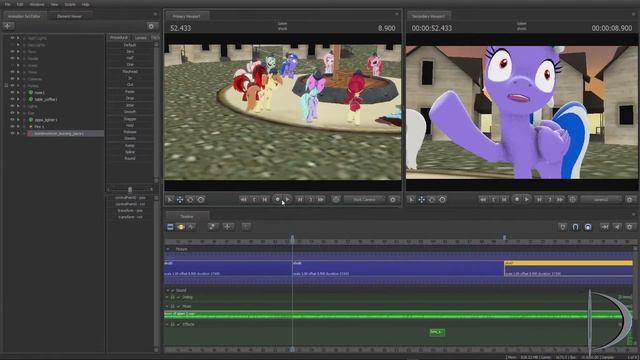Step to next frame in Primary Viewport
The height and width of the screenshot is (360, 640).
tap(300, 200)
